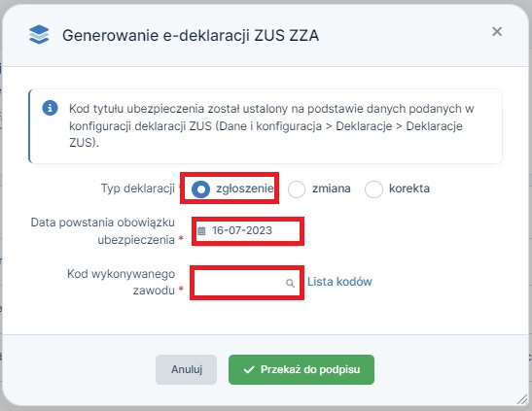Click the Kod tytułu ubezpieczenia info message
The height and width of the screenshot is (411, 532).
pos(266,126)
